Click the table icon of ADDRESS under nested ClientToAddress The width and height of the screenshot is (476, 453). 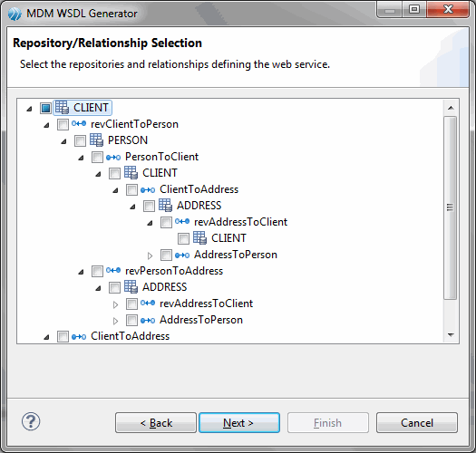(165, 206)
